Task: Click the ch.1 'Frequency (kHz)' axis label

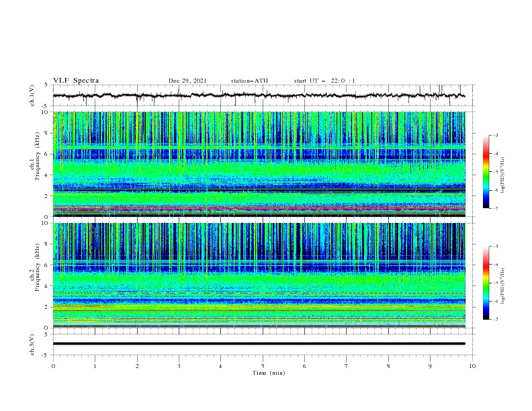Action: click(x=38, y=156)
